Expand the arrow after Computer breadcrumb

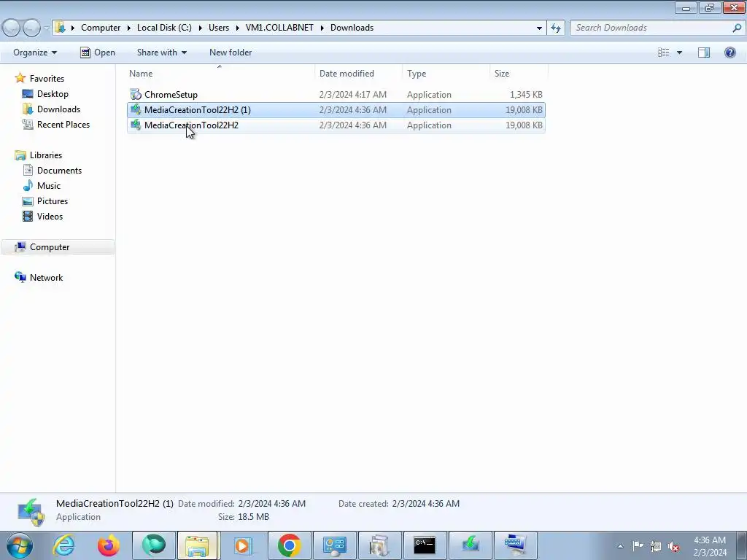click(128, 28)
